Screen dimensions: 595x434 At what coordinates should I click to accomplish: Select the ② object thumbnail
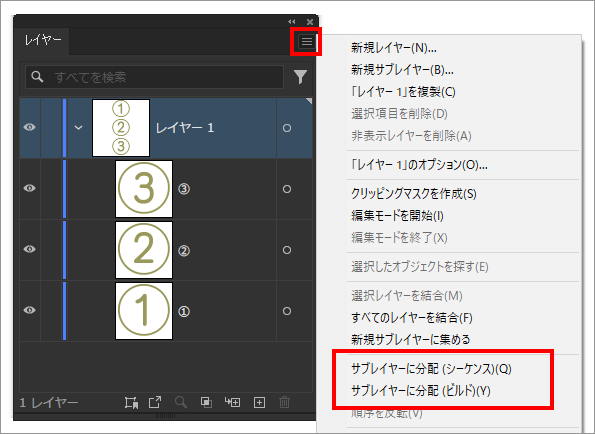pos(144,250)
